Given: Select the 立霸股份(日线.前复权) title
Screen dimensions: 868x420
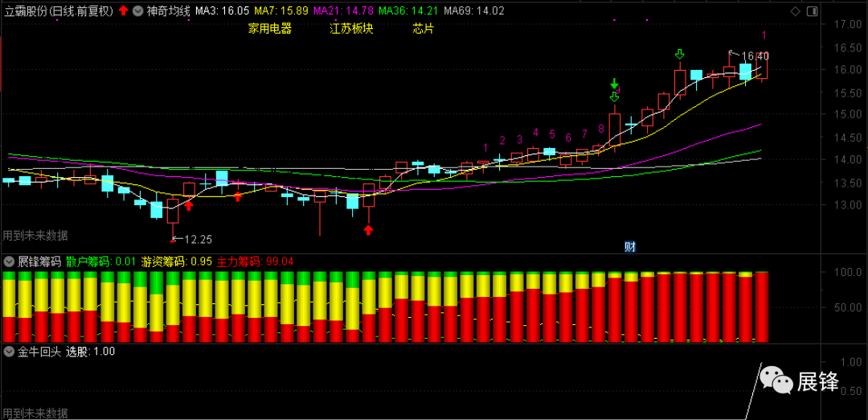Looking at the screenshot, I should (59, 10).
